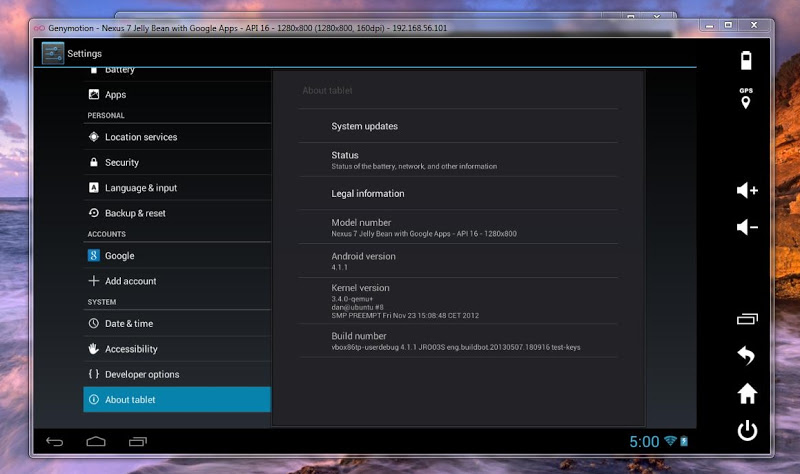Click Add account

click(177, 281)
